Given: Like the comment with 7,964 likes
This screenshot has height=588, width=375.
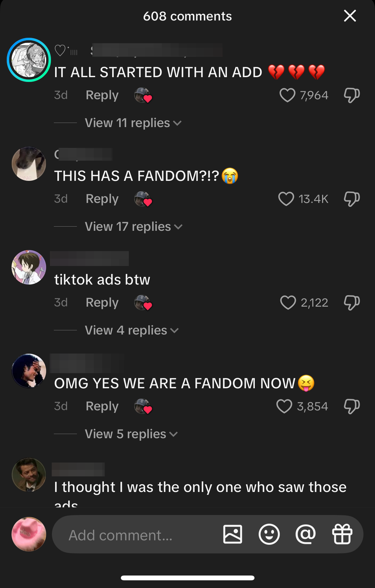Looking at the screenshot, I should 287,95.
